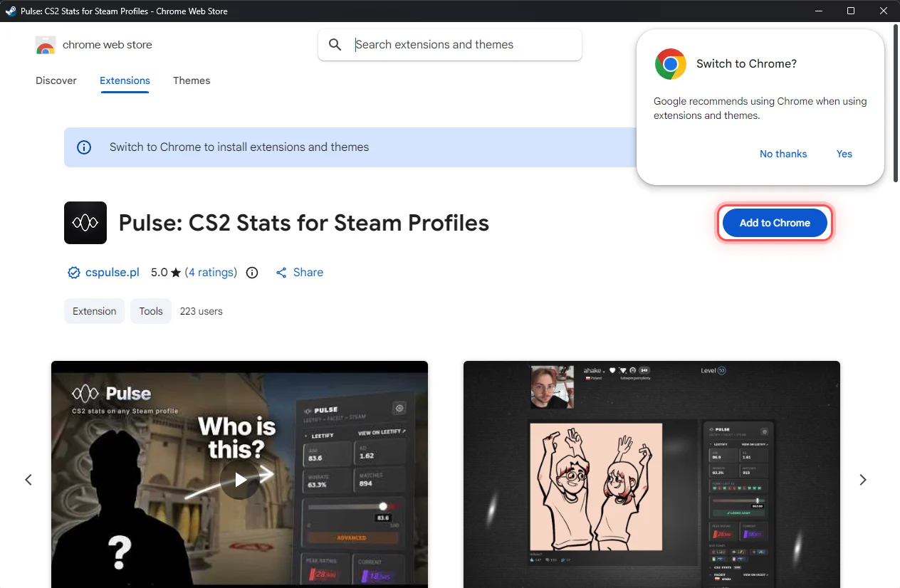Viewport: 900px width, 588px height.
Task: Click the Pulse extension logo icon
Action: click(x=85, y=223)
